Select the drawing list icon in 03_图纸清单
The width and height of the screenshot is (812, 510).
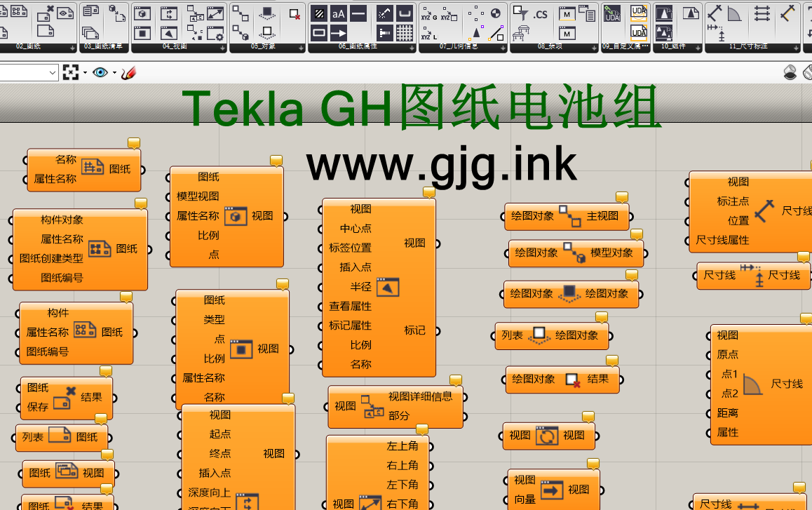pos(91,11)
